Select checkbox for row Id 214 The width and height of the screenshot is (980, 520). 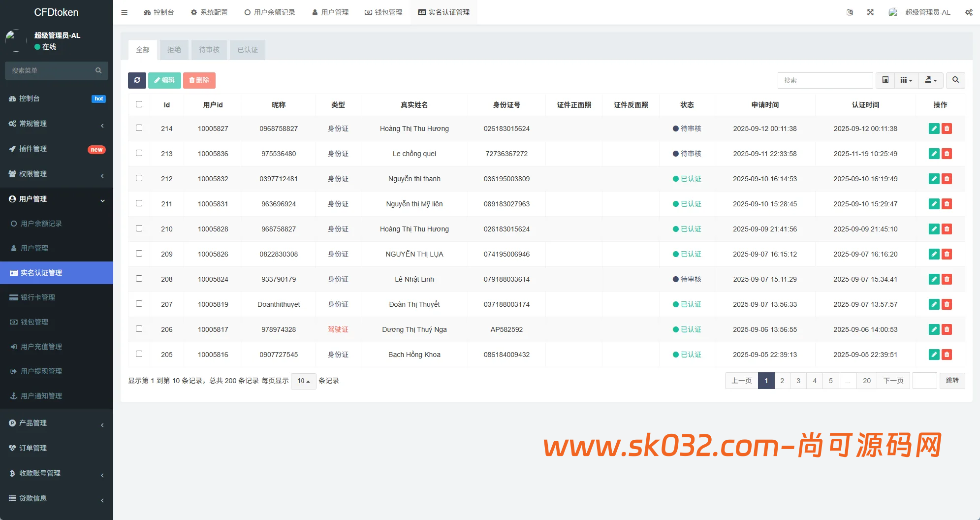139,128
